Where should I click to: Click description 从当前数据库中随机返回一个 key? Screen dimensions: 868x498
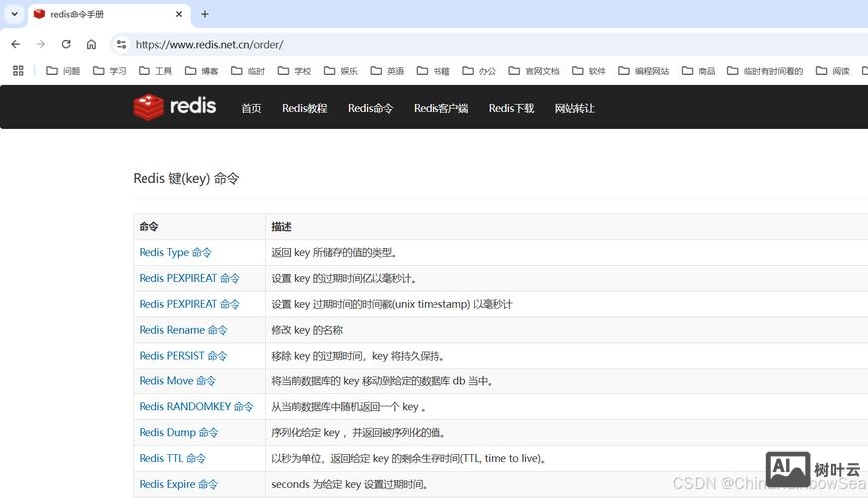(348, 407)
